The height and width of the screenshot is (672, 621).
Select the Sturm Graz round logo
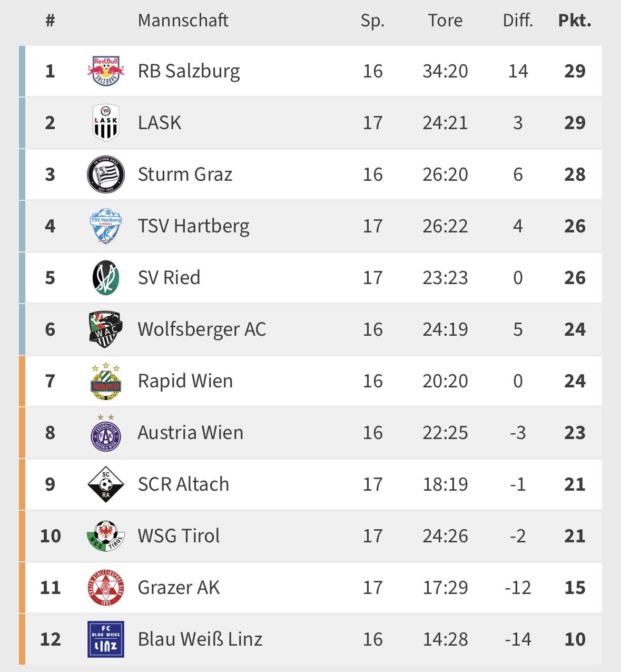tap(106, 174)
